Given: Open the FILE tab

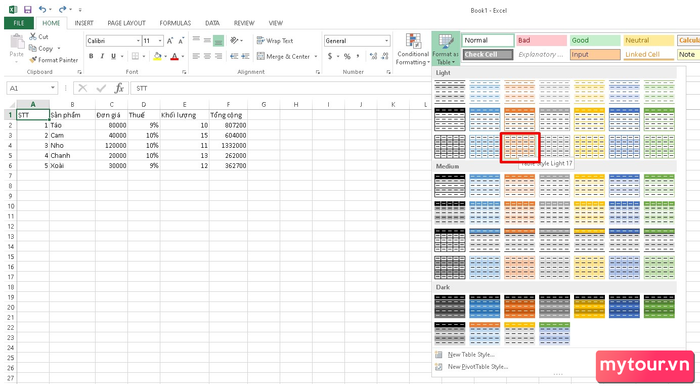Looking at the screenshot, I should click(x=19, y=23).
